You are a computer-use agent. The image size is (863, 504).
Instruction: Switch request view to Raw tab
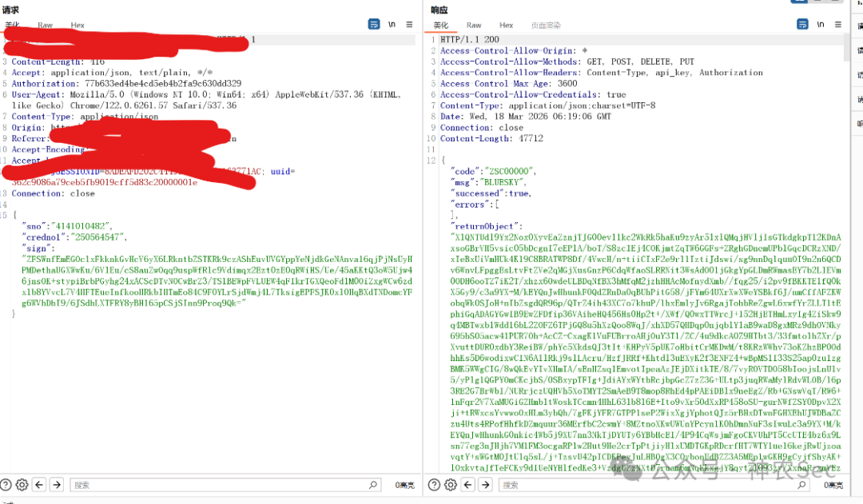coord(45,26)
